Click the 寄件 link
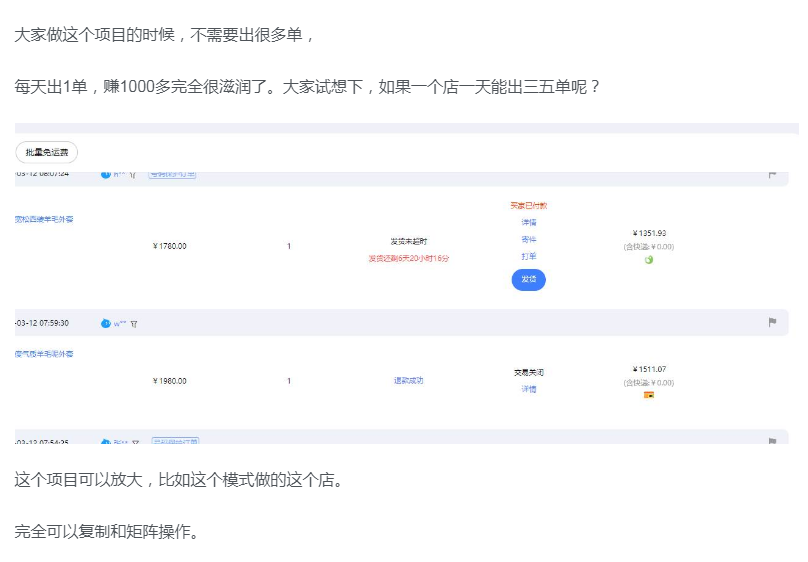This screenshot has width=808, height=562. tap(529, 240)
